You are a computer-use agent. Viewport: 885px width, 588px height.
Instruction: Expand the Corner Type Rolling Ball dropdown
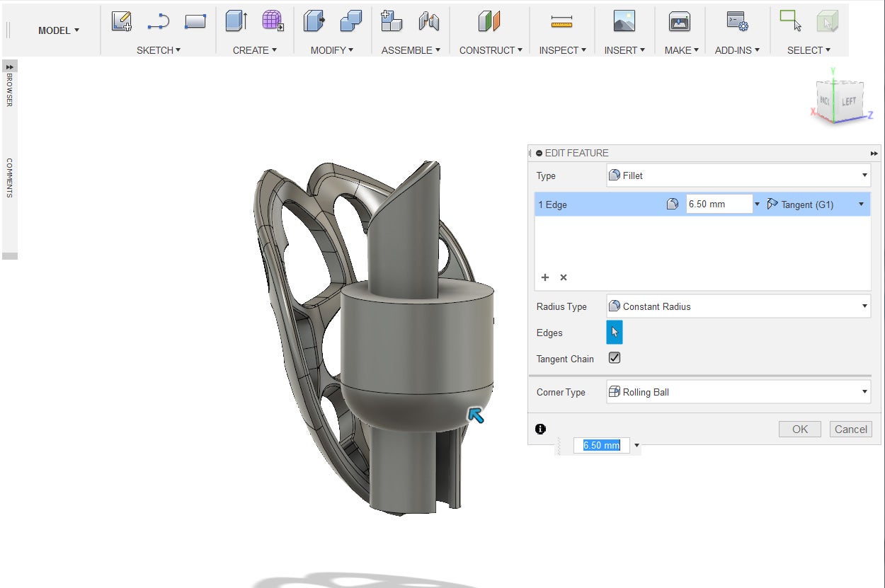pyautogui.click(x=738, y=392)
